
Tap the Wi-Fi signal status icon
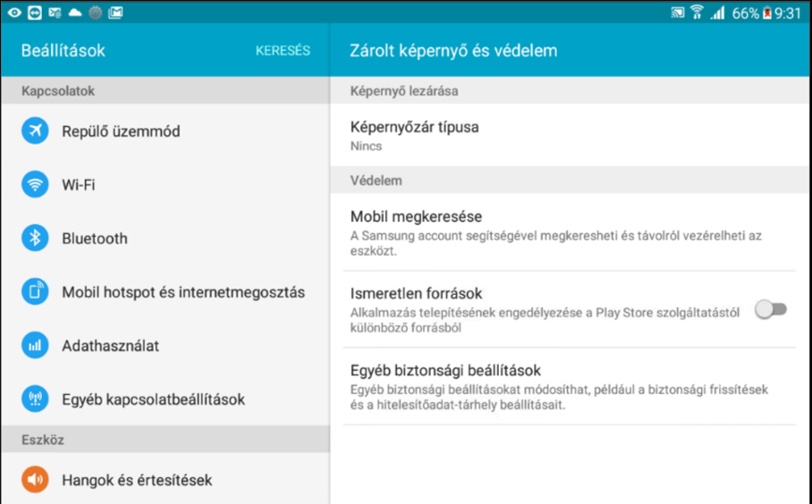click(697, 13)
